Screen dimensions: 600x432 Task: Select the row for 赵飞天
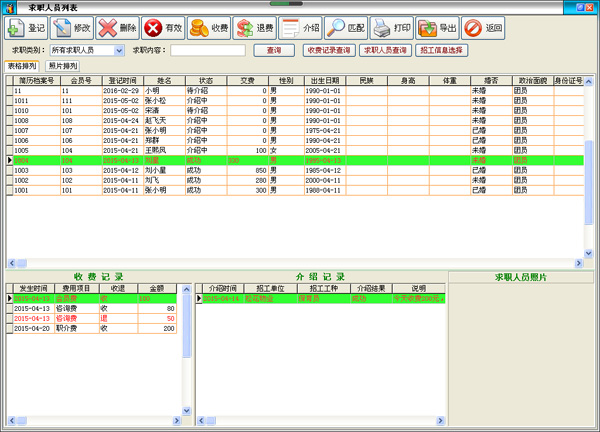click(x=295, y=121)
